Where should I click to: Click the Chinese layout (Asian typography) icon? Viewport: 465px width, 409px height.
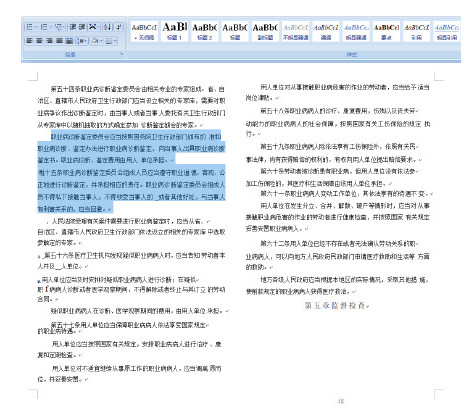(x=93, y=27)
